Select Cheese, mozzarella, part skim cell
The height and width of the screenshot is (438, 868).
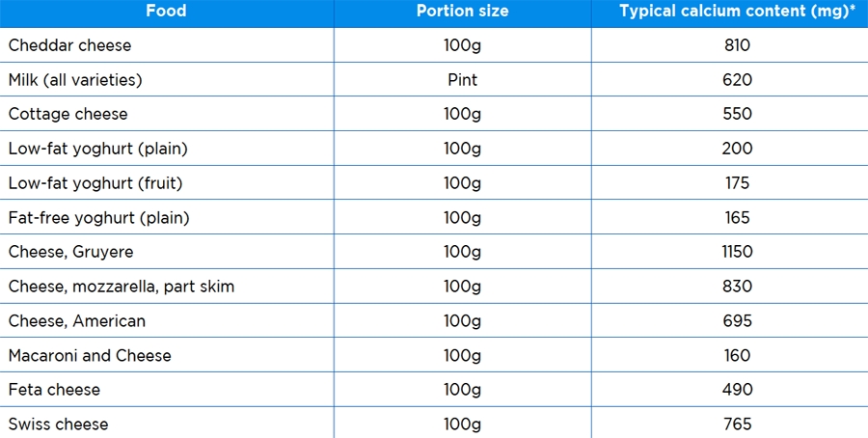pyautogui.click(x=121, y=287)
